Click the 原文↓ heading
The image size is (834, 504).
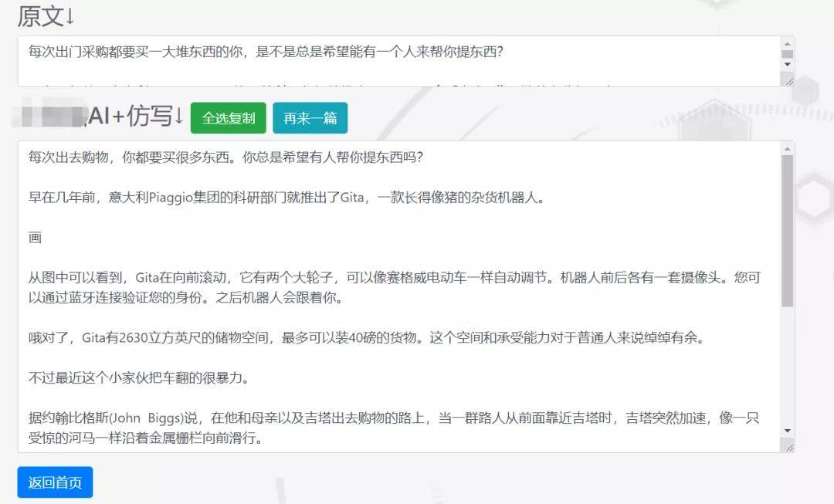tap(46, 16)
